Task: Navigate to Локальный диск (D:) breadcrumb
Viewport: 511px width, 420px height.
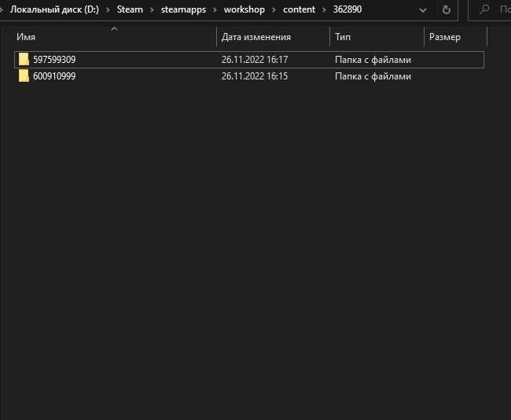Action: 54,9
